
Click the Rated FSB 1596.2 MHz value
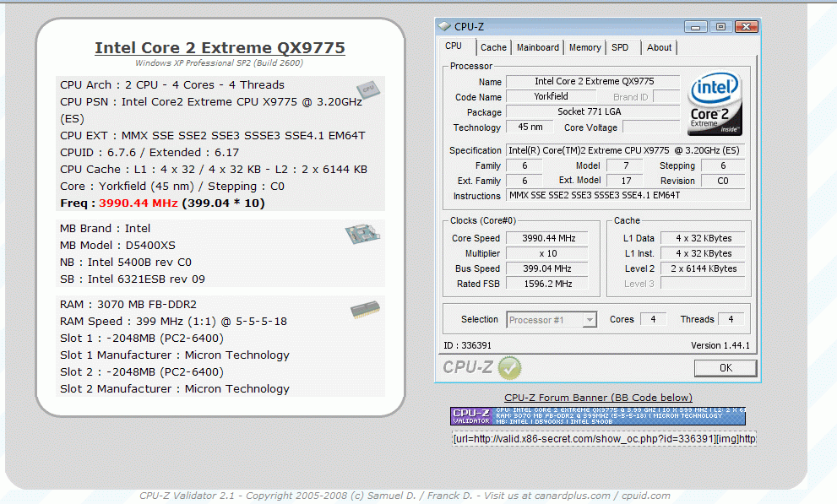tap(547, 284)
